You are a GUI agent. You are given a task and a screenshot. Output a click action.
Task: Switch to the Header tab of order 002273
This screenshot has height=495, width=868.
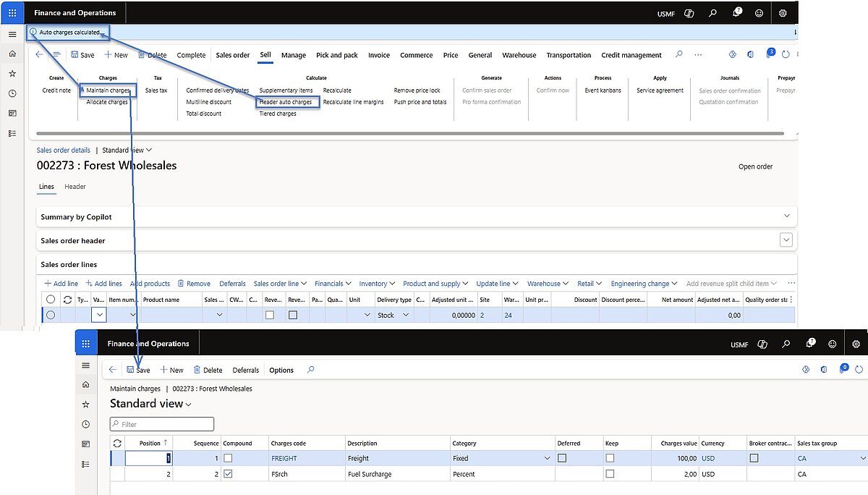(75, 187)
